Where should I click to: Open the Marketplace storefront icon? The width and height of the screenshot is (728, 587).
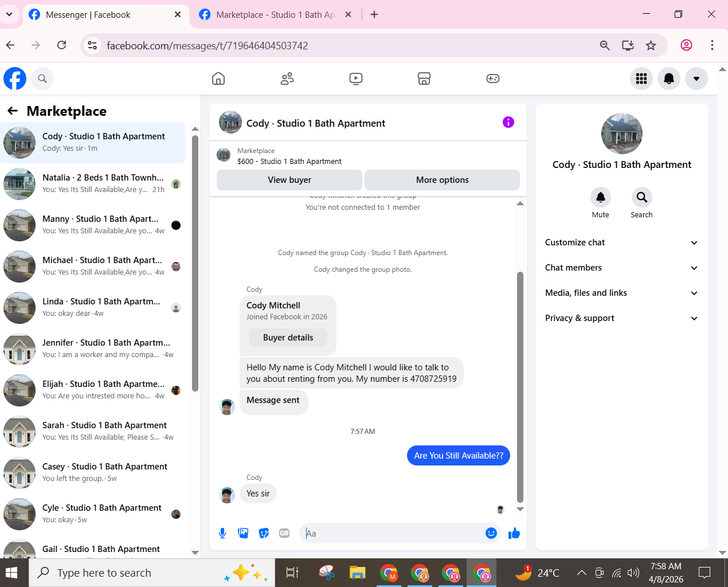coord(424,79)
